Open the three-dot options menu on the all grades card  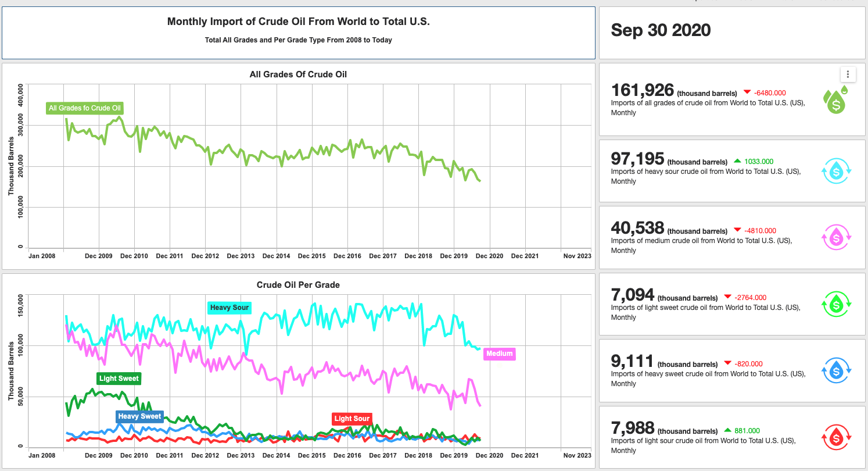[x=848, y=74]
